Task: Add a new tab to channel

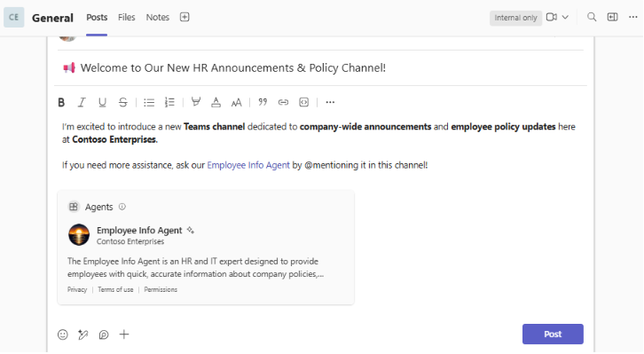Action: [185, 17]
